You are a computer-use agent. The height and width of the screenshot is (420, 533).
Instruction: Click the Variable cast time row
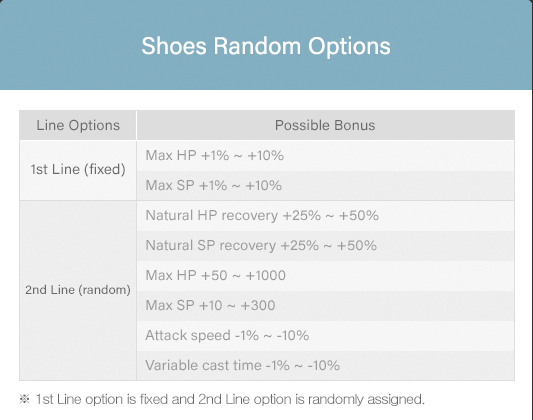click(325, 365)
